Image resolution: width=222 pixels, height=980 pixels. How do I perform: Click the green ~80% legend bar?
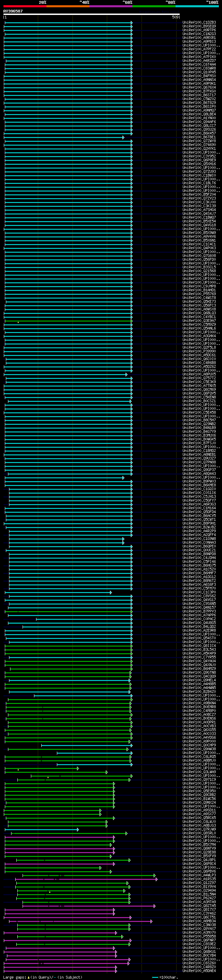coord(154,6)
